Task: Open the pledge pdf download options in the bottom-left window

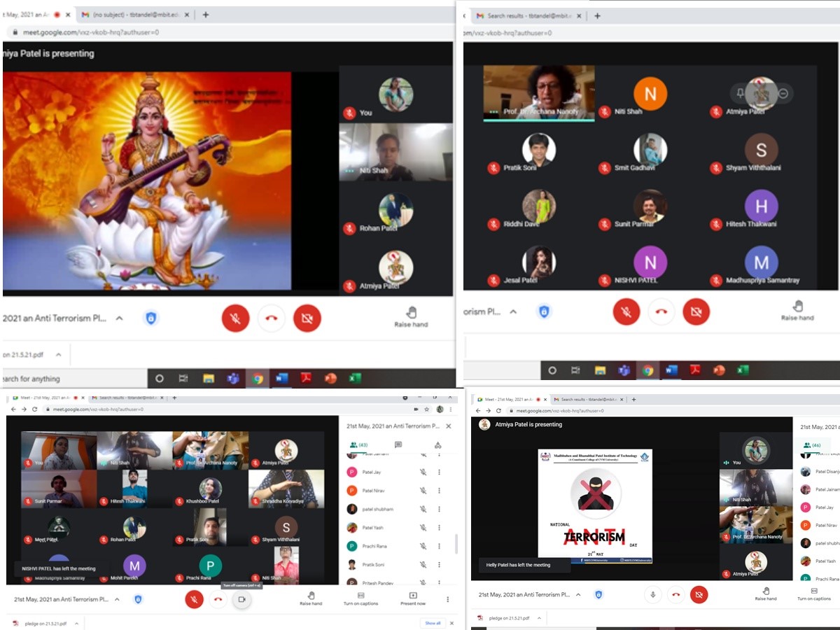Action: (77, 622)
